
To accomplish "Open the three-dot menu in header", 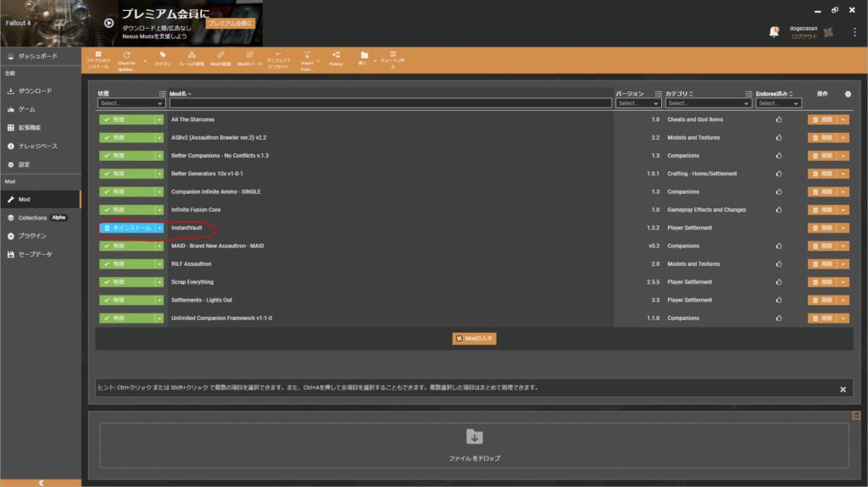I will pyautogui.click(x=854, y=32).
